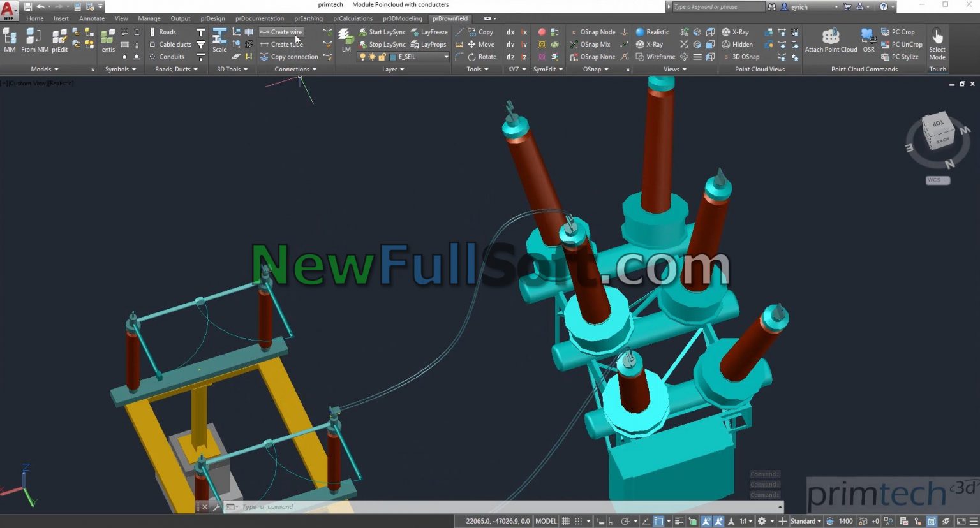The height and width of the screenshot is (528, 980).
Task: Select the Scale tool in 3D Tools
Action: [x=219, y=41]
